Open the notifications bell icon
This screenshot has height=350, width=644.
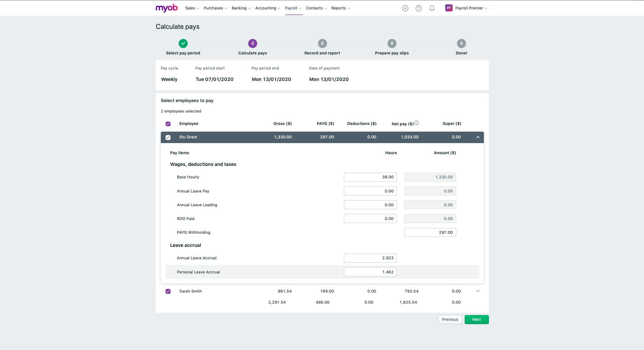[432, 8]
